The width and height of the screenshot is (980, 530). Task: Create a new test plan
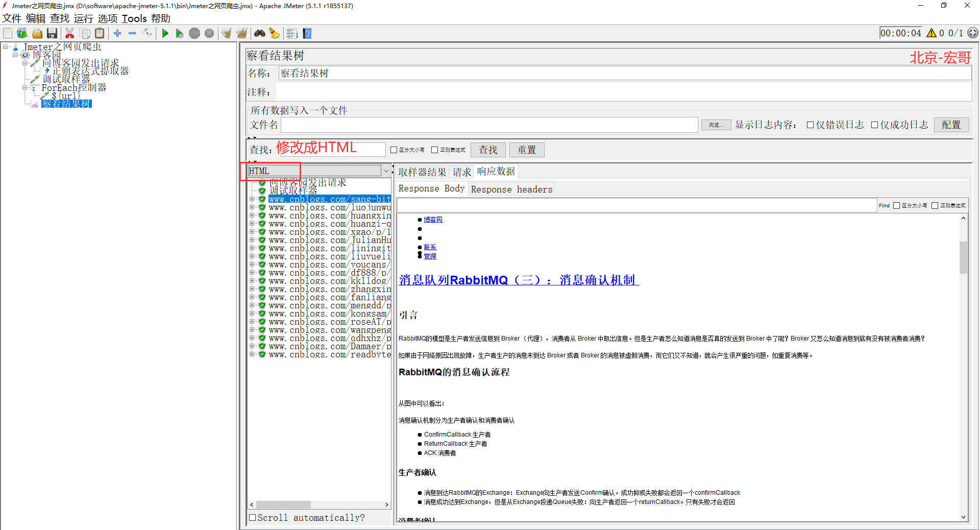coord(8,33)
